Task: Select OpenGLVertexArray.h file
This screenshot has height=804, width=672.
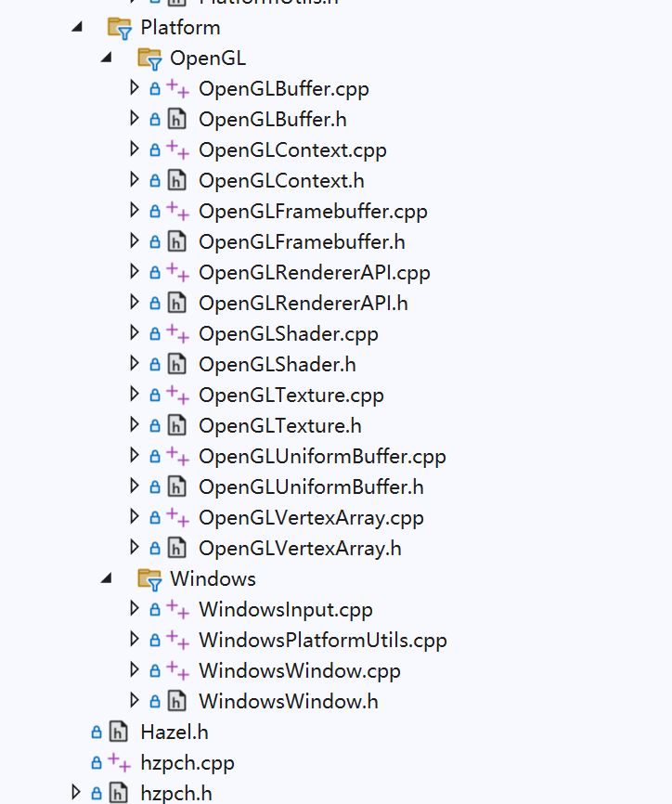Action: pos(300,549)
